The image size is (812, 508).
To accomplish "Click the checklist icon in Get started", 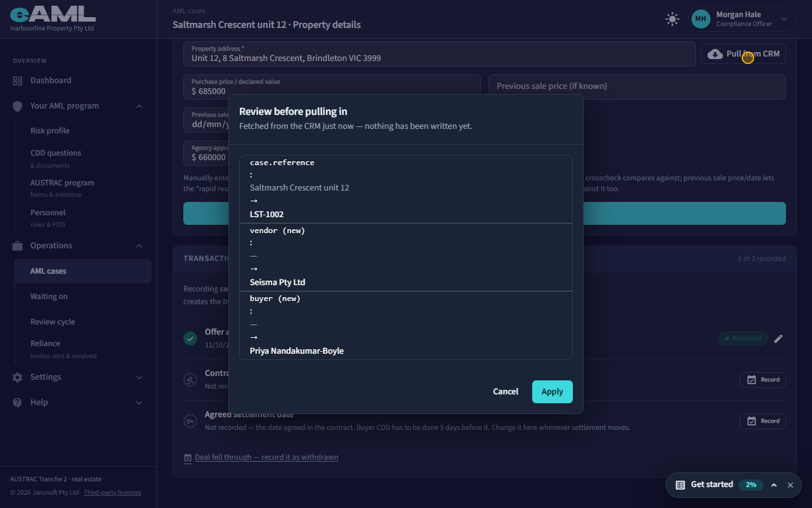I will click(680, 485).
